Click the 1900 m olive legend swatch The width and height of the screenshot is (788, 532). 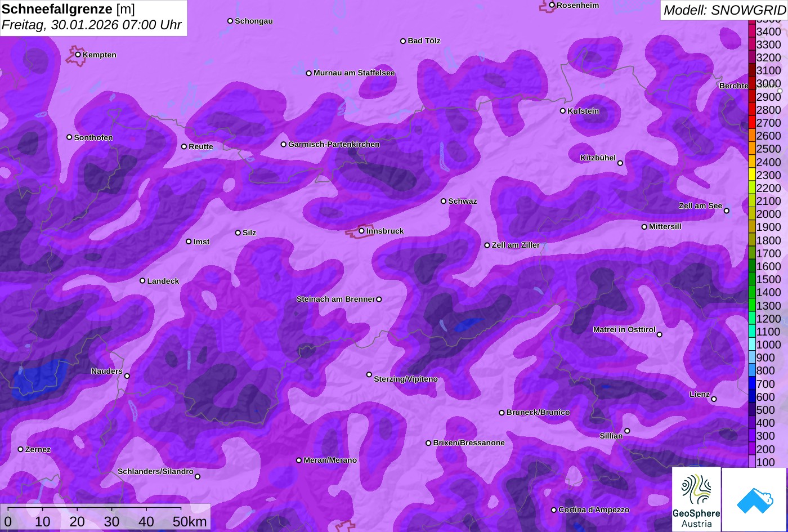pyautogui.click(x=751, y=227)
